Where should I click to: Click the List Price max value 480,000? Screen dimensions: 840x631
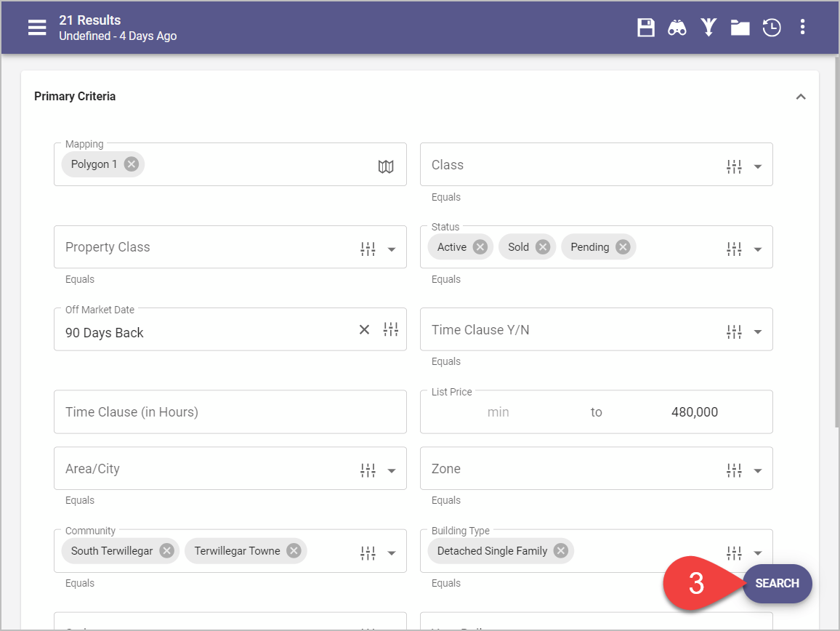click(x=694, y=411)
